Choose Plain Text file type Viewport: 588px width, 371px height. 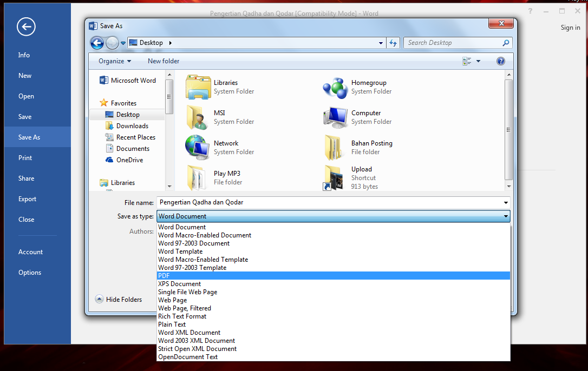334,324
